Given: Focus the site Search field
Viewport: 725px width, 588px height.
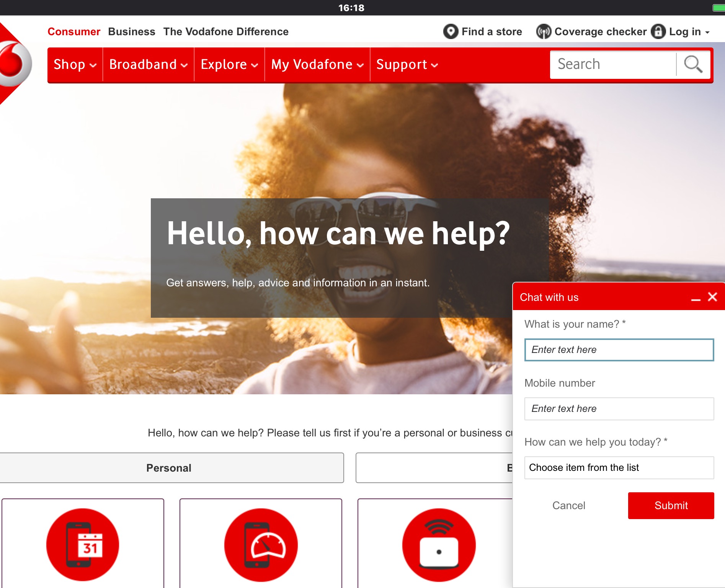Looking at the screenshot, I should pos(613,64).
